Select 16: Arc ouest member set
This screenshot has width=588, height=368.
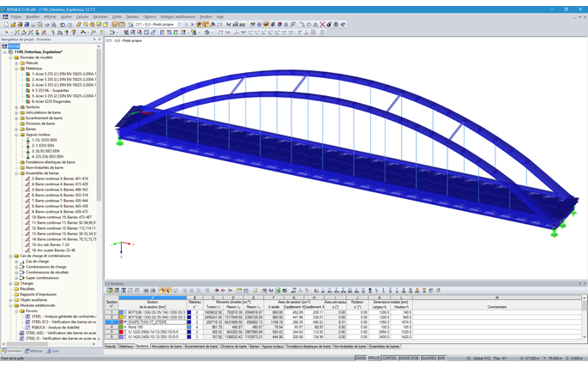click(53, 250)
